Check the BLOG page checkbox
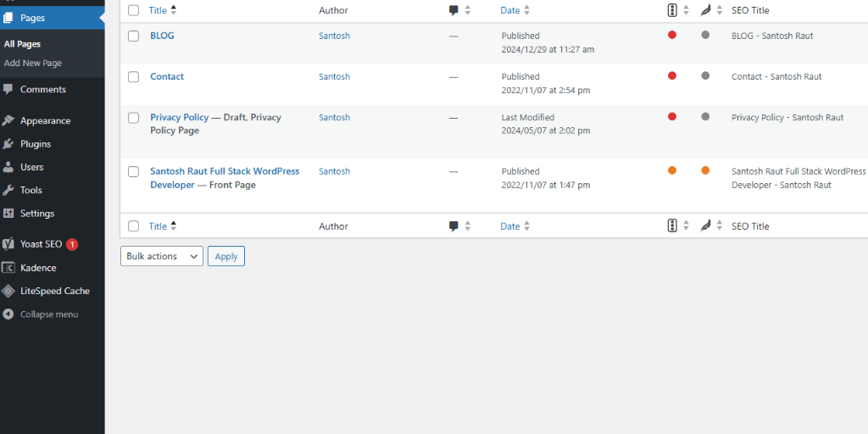The height and width of the screenshot is (434, 868). (133, 36)
